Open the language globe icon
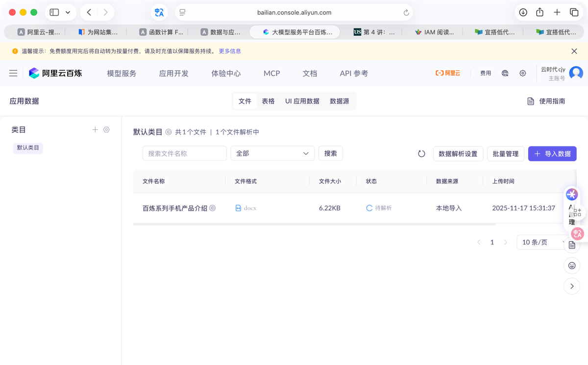 click(x=505, y=73)
